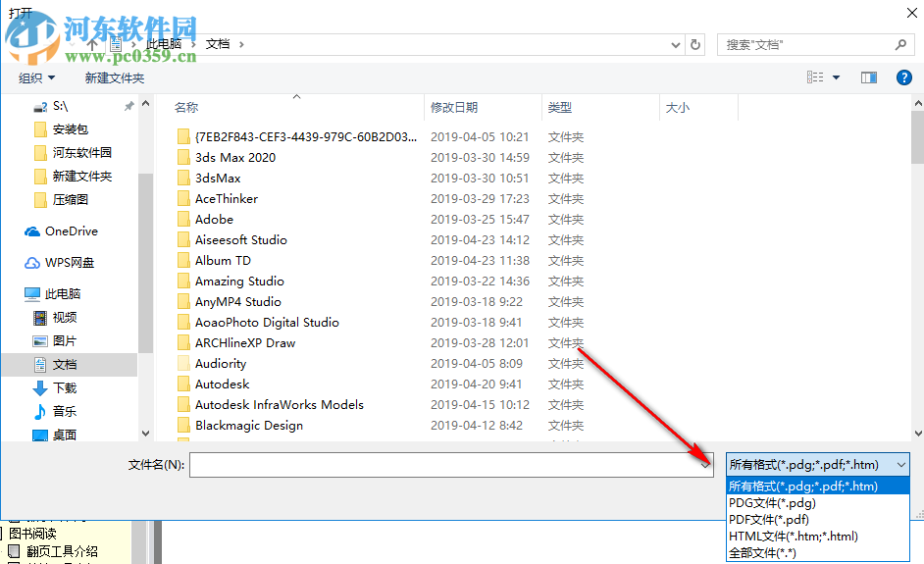Click the 文档 breadcrumb segment
The height and width of the screenshot is (564, 924).
pos(218,44)
